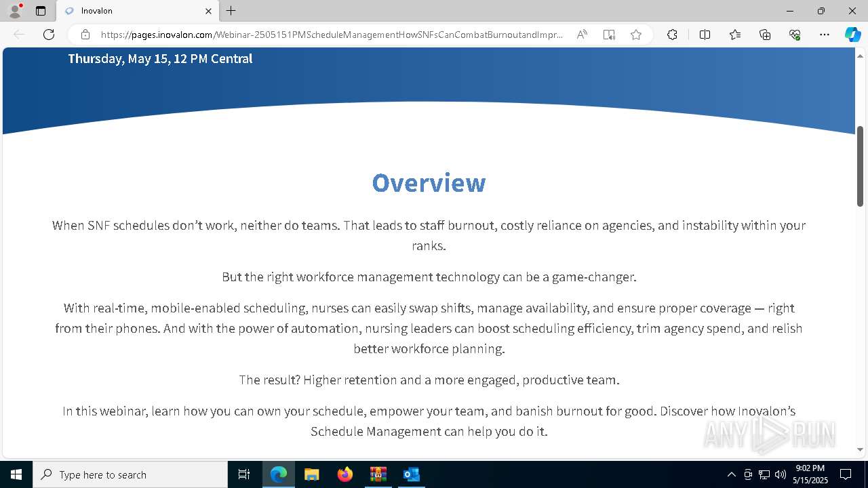Open Task View on the taskbar
The width and height of the screenshot is (868, 488).
point(244,474)
